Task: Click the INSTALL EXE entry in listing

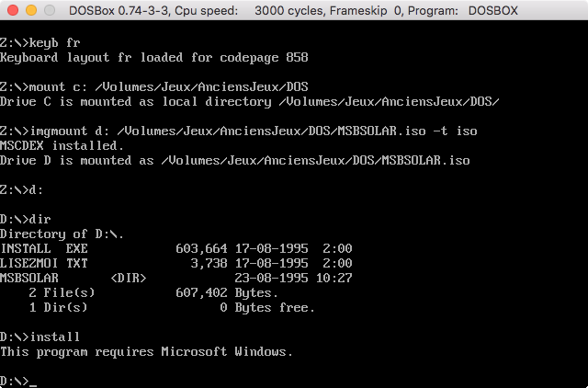Action: click(x=176, y=248)
